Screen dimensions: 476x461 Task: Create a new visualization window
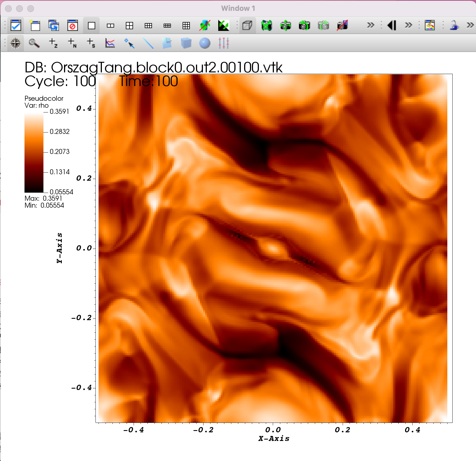pos(35,26)
